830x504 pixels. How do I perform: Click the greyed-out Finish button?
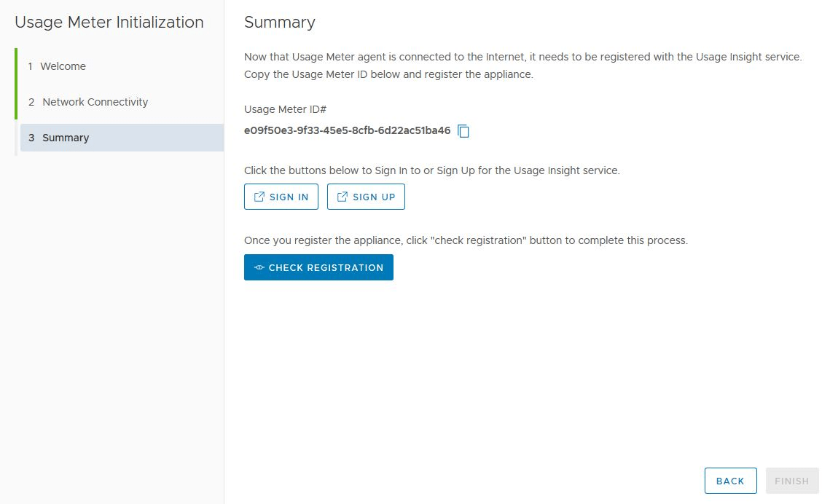(792, 481)
